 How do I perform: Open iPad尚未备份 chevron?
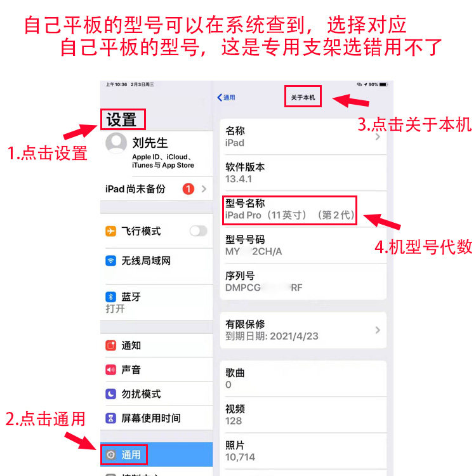pos(204,189)
